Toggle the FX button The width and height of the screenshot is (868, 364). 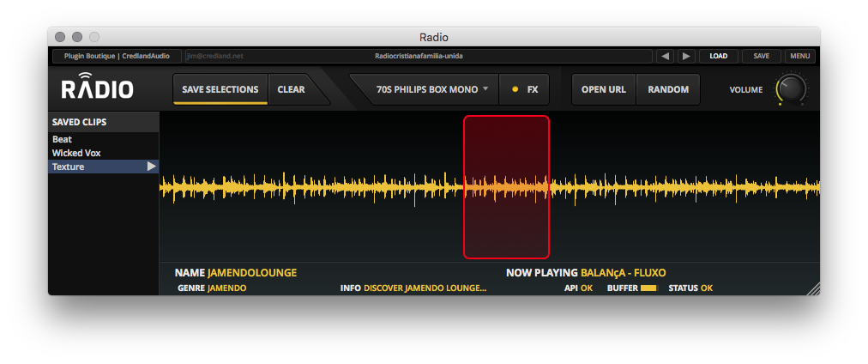[525, 89]
